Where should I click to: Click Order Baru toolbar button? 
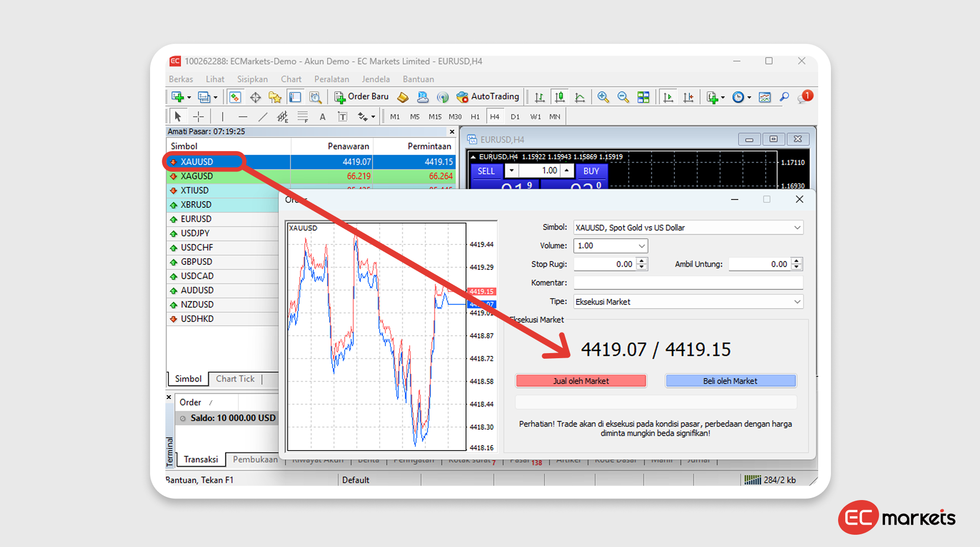(361, 96)
